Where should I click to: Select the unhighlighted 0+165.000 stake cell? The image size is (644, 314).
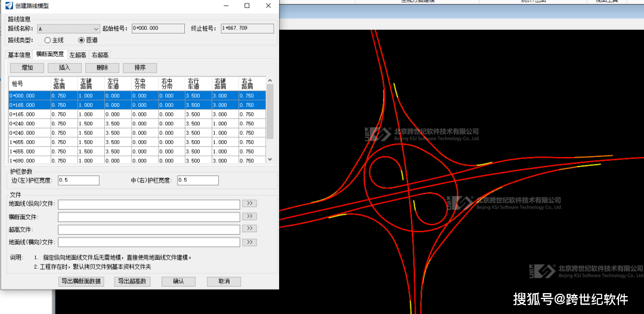tap(30, 114)
